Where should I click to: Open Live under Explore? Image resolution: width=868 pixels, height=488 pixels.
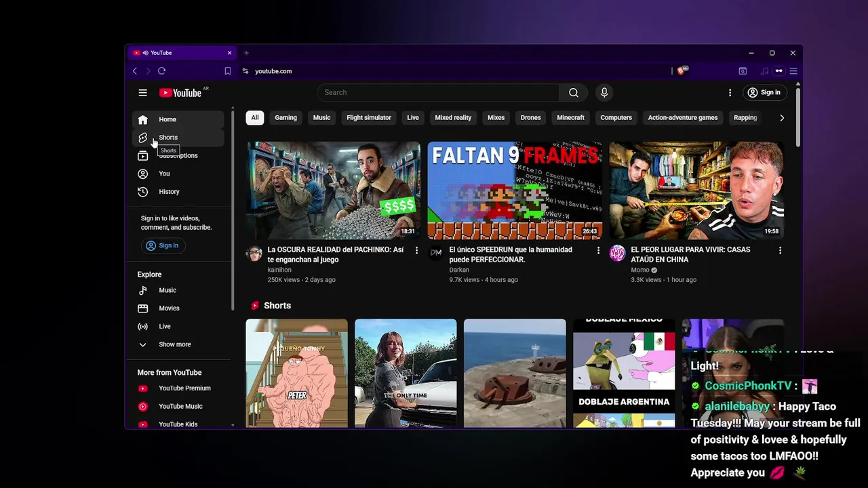(x=178, y=327)
